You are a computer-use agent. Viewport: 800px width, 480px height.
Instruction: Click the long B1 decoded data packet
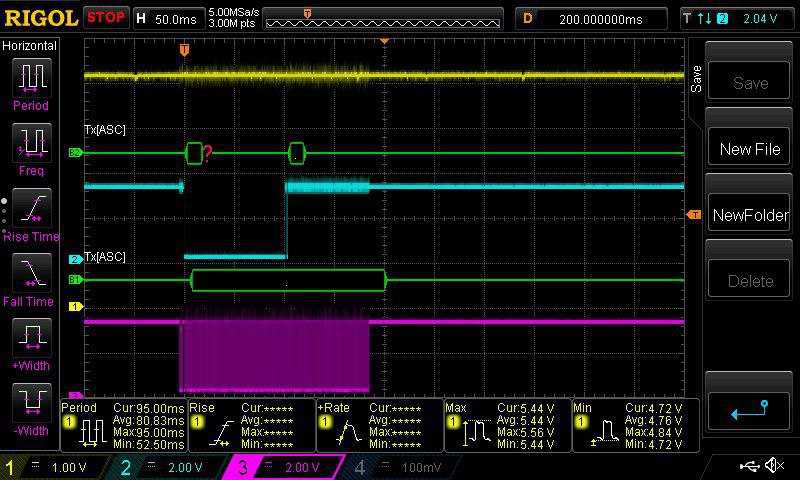click(x=289, y=280)
